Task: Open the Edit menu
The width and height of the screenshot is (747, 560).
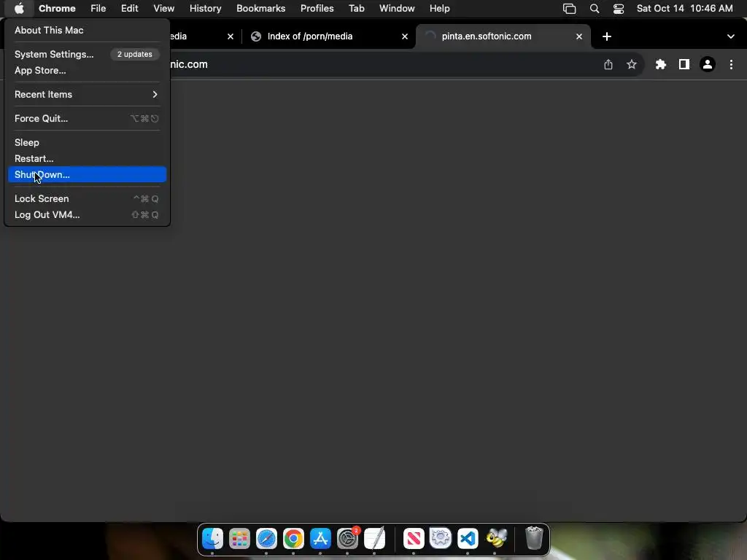Action: [129, 9]
